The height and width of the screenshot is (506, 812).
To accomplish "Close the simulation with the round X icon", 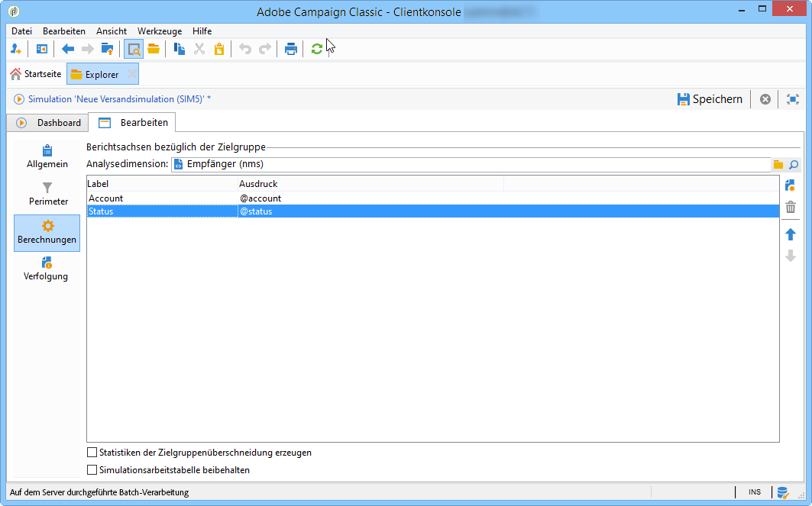I will tap(765, 99).
